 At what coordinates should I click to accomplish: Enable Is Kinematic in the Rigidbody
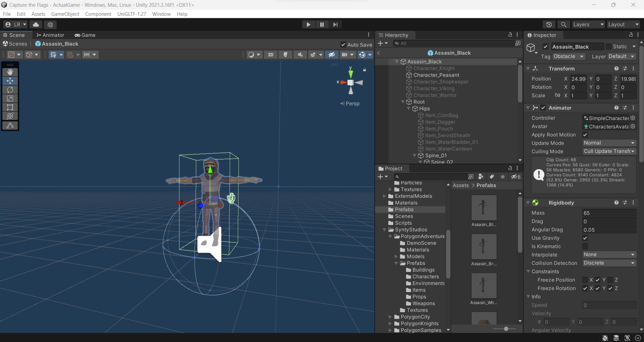[x=585, y=246]
